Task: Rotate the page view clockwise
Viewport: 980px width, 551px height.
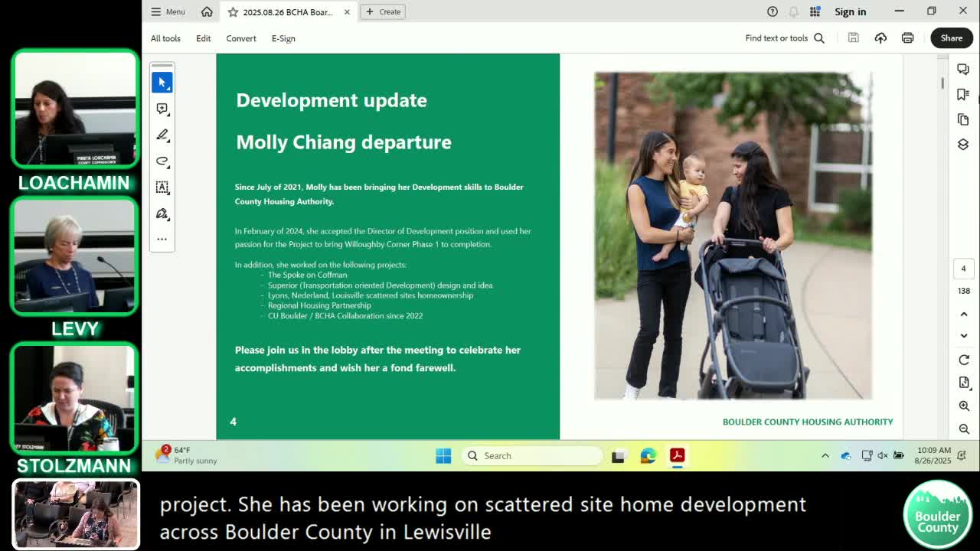Action: click(x=964, y=360)
